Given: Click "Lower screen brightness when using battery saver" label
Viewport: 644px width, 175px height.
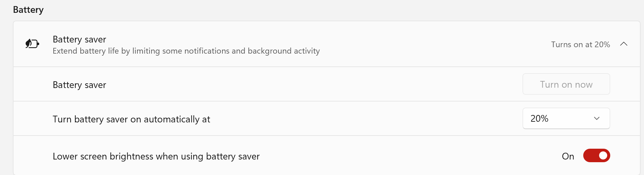Looking at the screenshot, I should point(156,156).
